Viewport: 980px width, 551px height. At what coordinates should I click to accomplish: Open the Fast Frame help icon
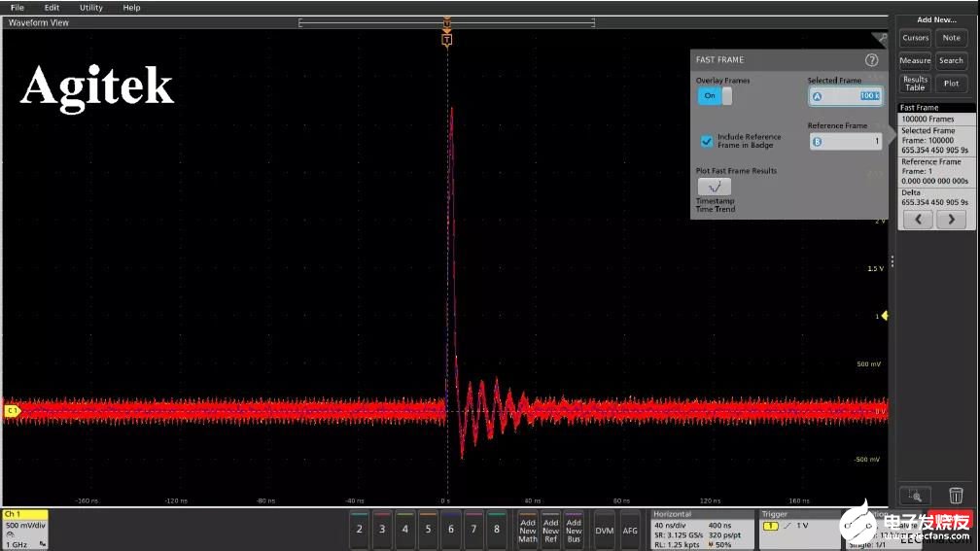(871, 60)
